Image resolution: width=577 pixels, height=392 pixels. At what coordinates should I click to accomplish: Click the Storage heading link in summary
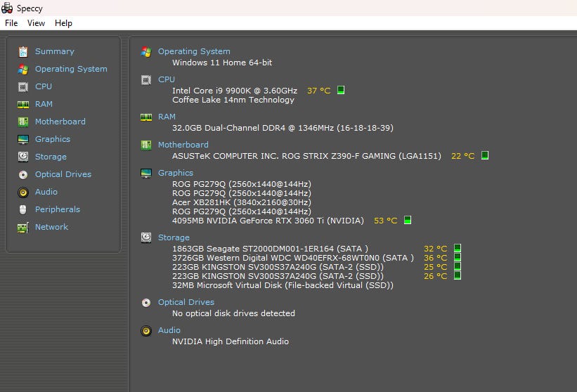click(174, 237)
